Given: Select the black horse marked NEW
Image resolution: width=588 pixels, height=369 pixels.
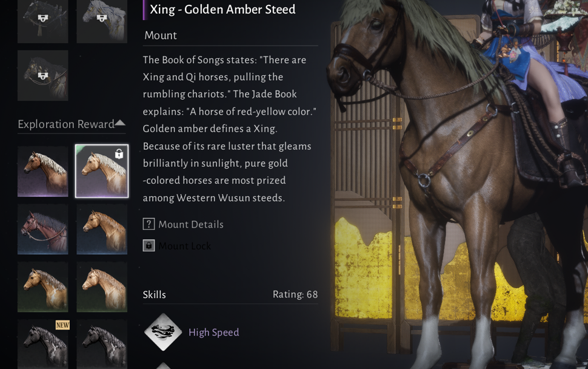Looking at the screenshot, I should tap(43, 344).
